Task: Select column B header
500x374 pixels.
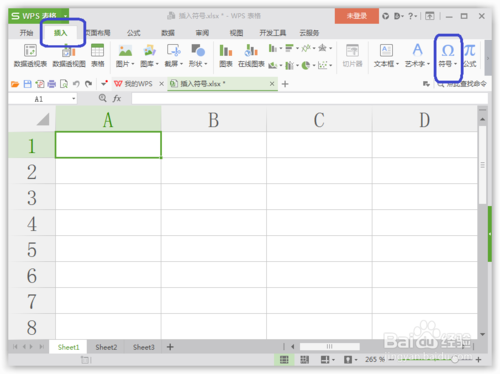Action: [214, 119]
